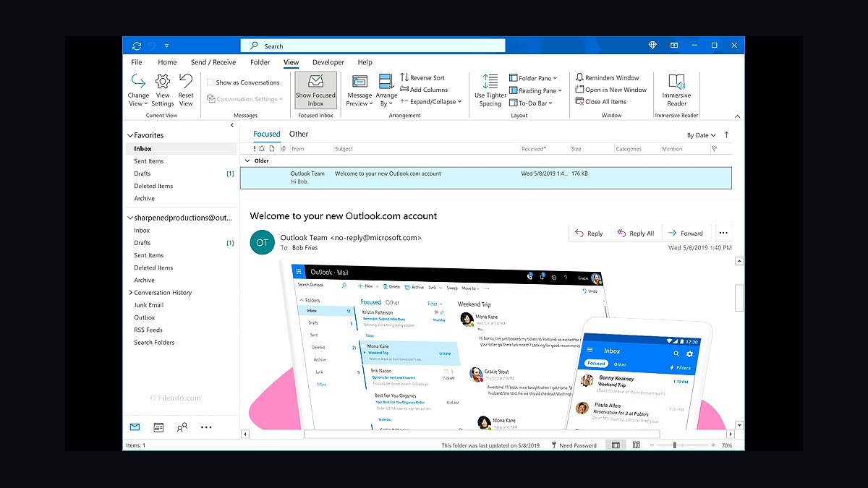868x488 pixels.
Task: Enable the Show as Conversations checkbox
Action: click(210, 82)
